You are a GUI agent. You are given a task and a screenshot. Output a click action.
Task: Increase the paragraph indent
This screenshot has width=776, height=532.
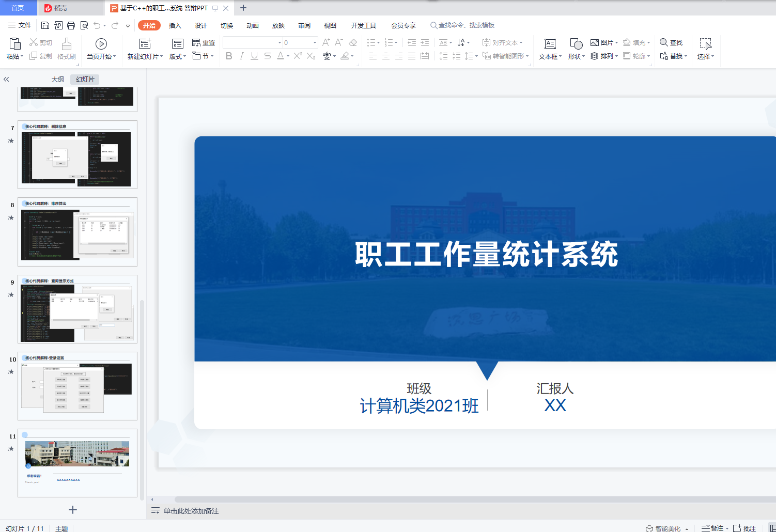[x=425, y=42]
